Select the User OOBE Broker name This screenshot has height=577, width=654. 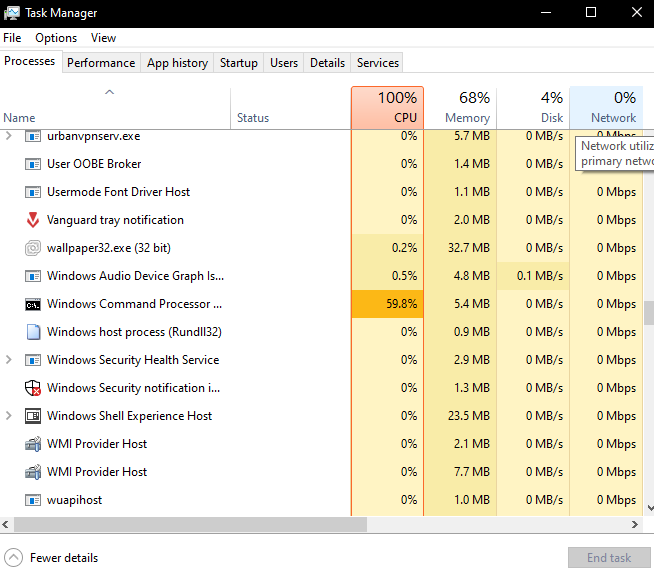click(94, 164)
